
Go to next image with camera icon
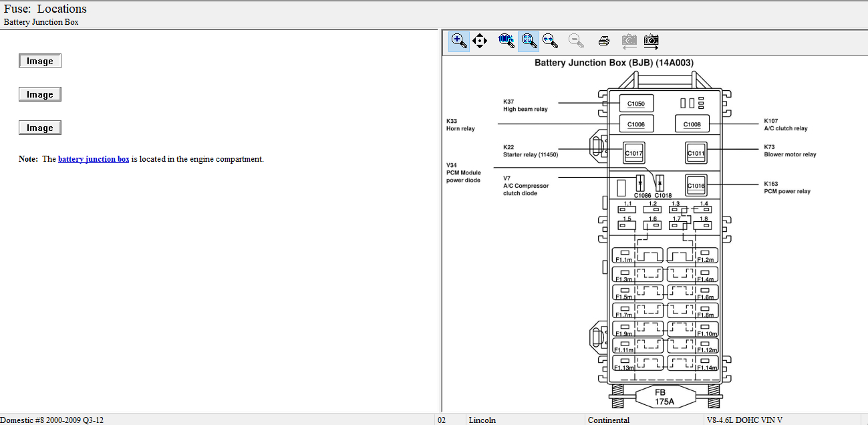pos(652,41)
